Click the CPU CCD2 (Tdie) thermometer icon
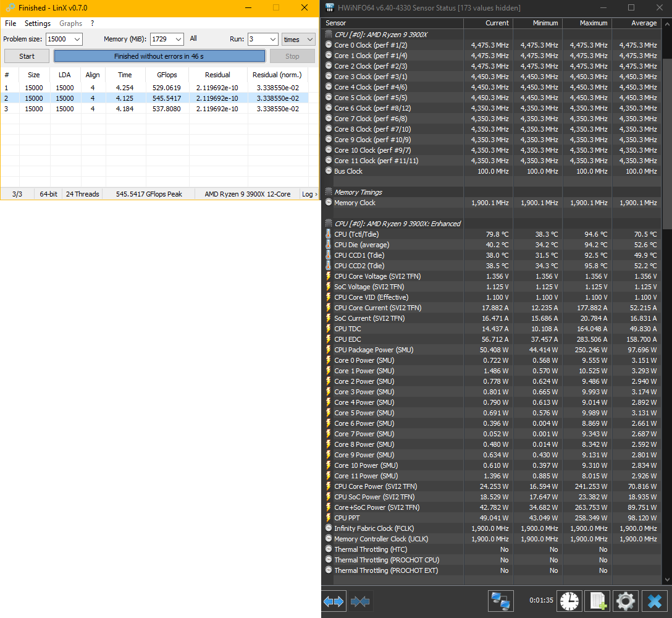 point(329,266)
